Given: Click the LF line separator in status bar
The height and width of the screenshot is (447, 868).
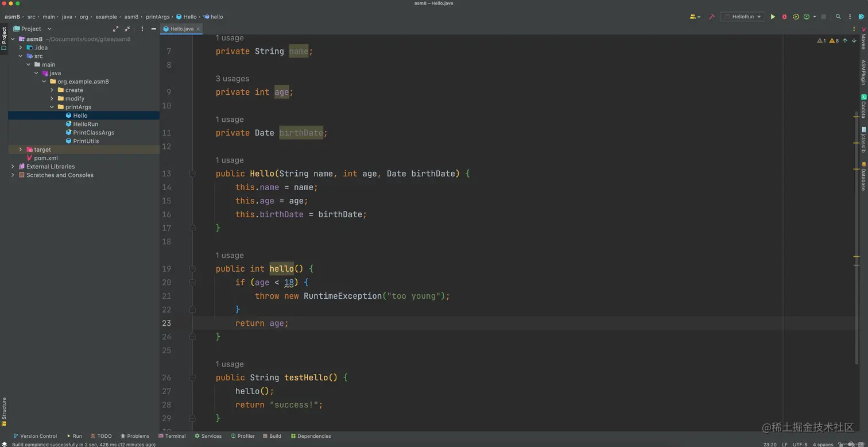Looking at the screenshot, I should pyautogui.click(x=785, y=444).
